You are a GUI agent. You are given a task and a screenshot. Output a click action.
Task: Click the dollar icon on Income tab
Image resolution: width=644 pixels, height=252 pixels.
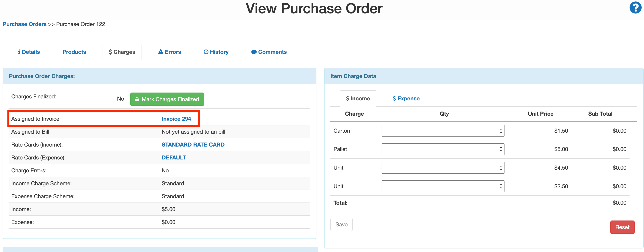point(348,98)
